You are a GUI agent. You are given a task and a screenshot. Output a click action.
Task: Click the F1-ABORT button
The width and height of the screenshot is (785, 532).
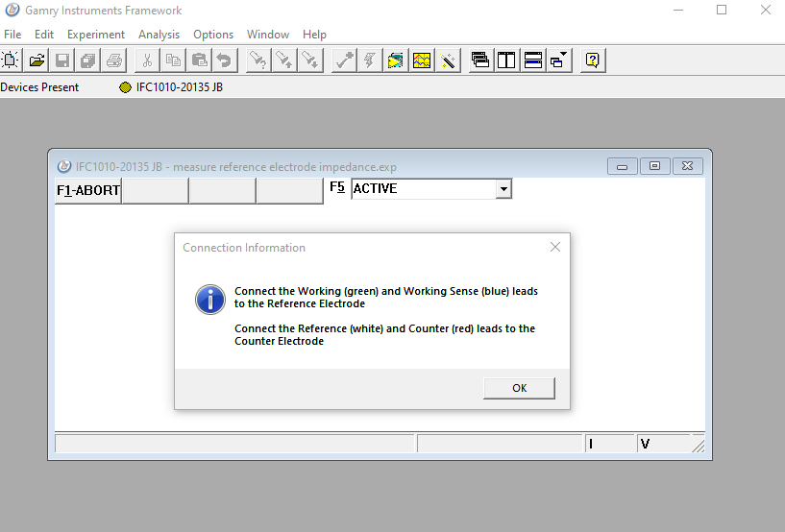88,191
